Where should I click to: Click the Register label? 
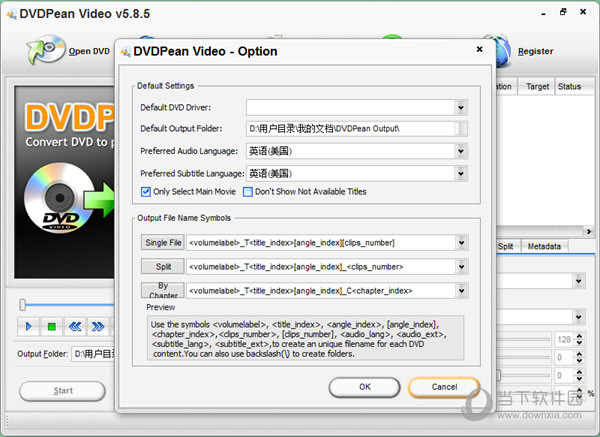click(x=535, y=51)
